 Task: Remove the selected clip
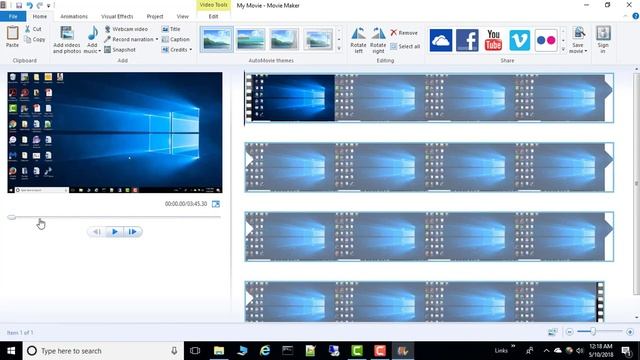point(404,33)
